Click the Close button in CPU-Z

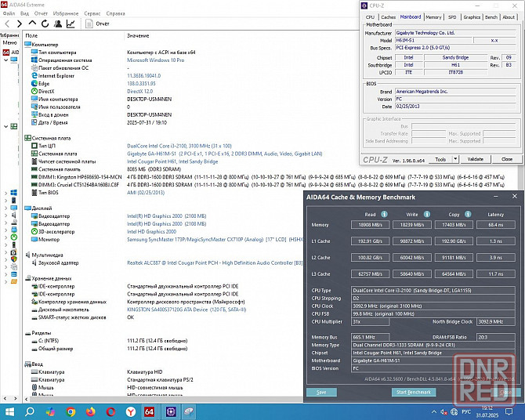point(507,159)
